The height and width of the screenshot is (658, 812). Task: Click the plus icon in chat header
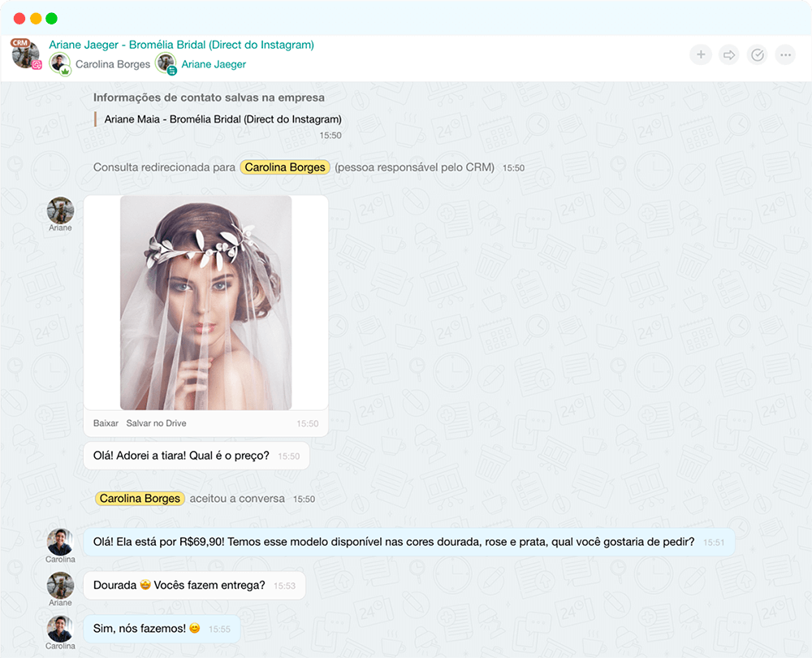click(701, 55)
